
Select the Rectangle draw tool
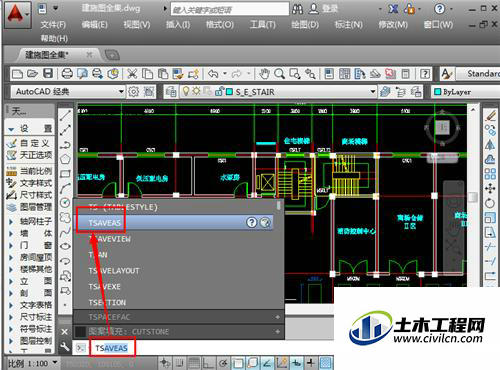click(65, 174)
